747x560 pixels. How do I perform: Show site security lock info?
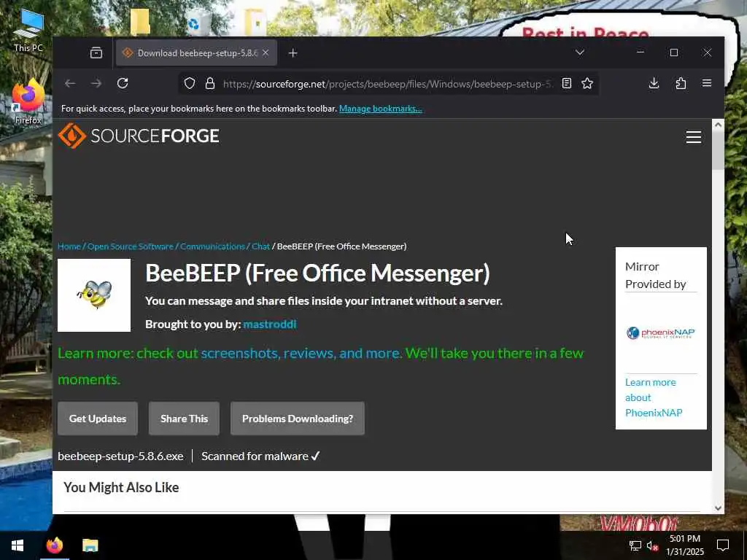tap(210, 83)
